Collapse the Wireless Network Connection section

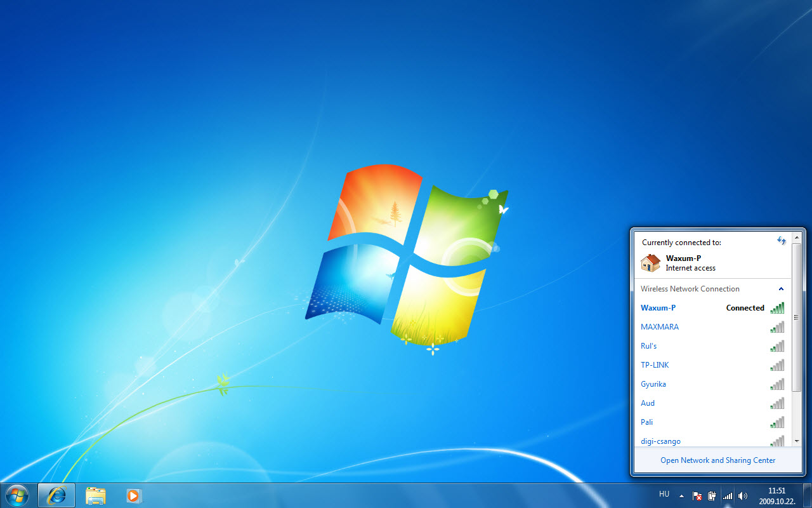coord(781,289)
